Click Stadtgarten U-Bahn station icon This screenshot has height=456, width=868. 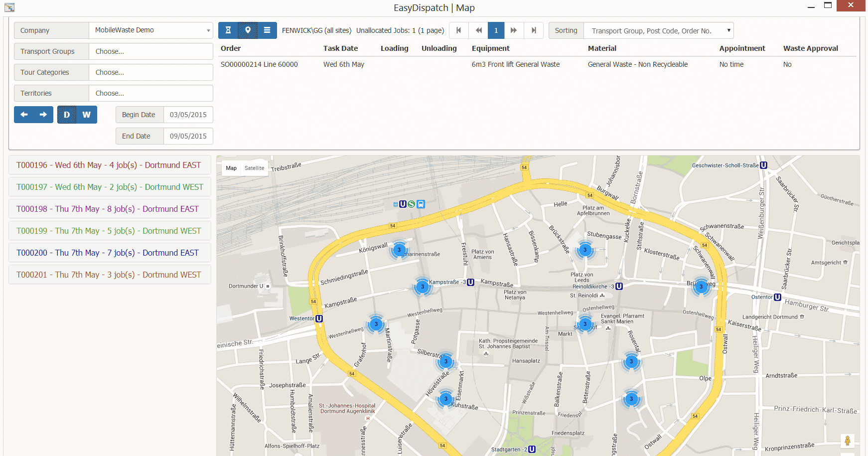[532, 449]
